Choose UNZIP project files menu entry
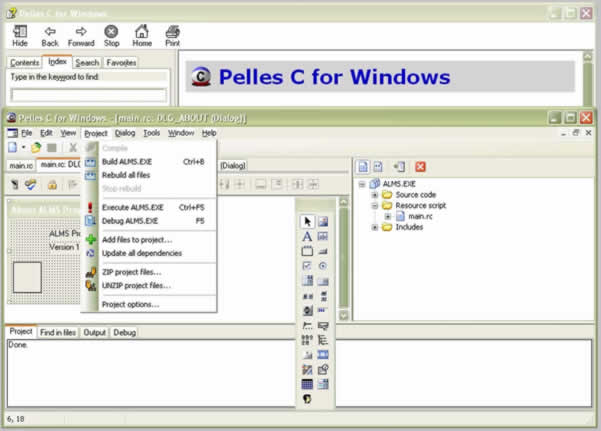This screenshot has height=431, width=601. pos(149,285)
